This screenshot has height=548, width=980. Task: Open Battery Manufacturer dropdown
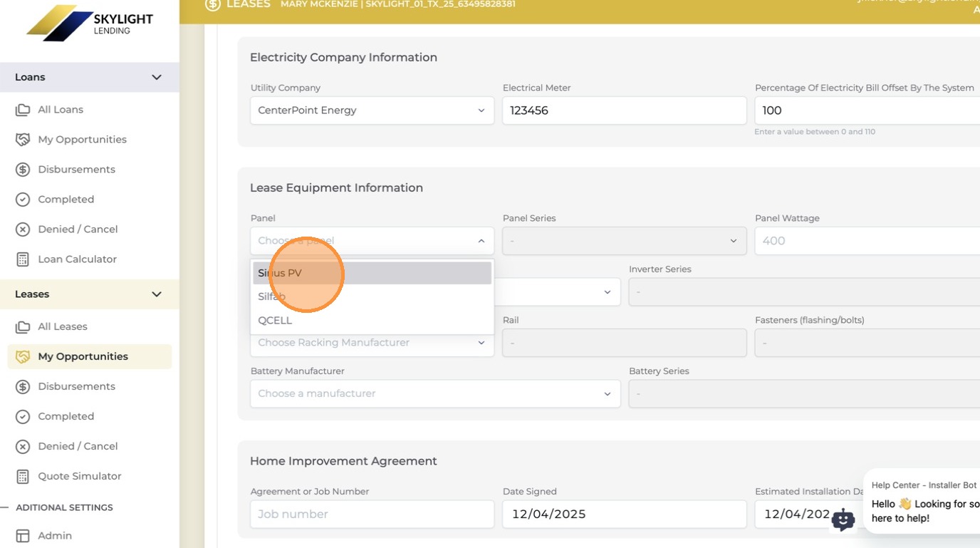coord(435,393)
